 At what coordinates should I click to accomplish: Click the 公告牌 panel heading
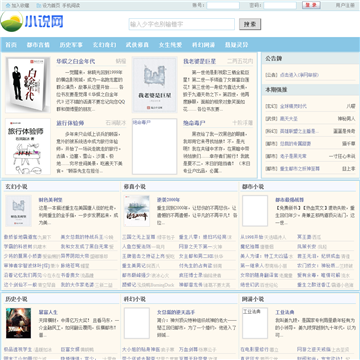pos(274,59)
